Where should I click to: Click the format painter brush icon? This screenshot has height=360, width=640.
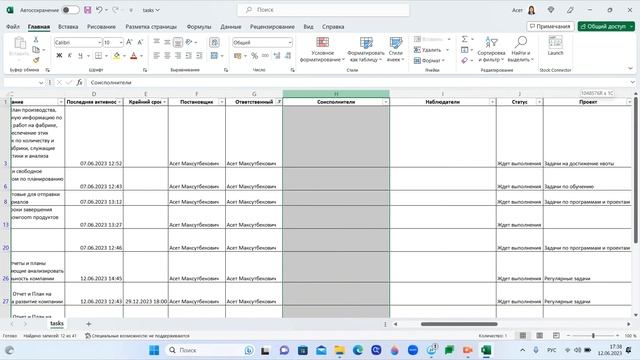click(36, 60)
